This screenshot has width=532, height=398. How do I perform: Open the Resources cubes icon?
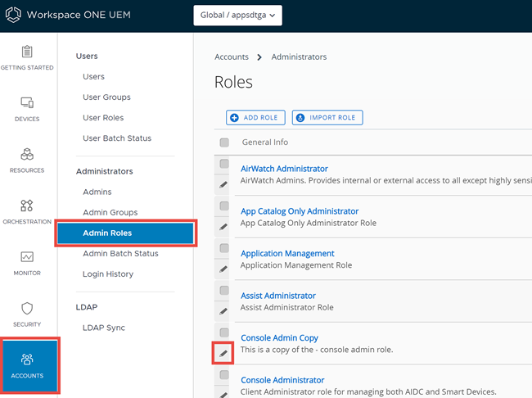click(27, 154)
